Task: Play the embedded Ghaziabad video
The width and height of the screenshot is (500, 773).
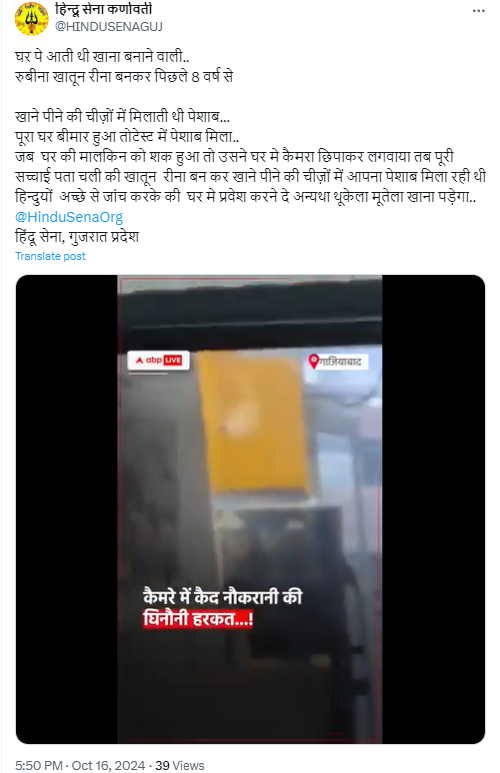Action: [x=250, y=509]
